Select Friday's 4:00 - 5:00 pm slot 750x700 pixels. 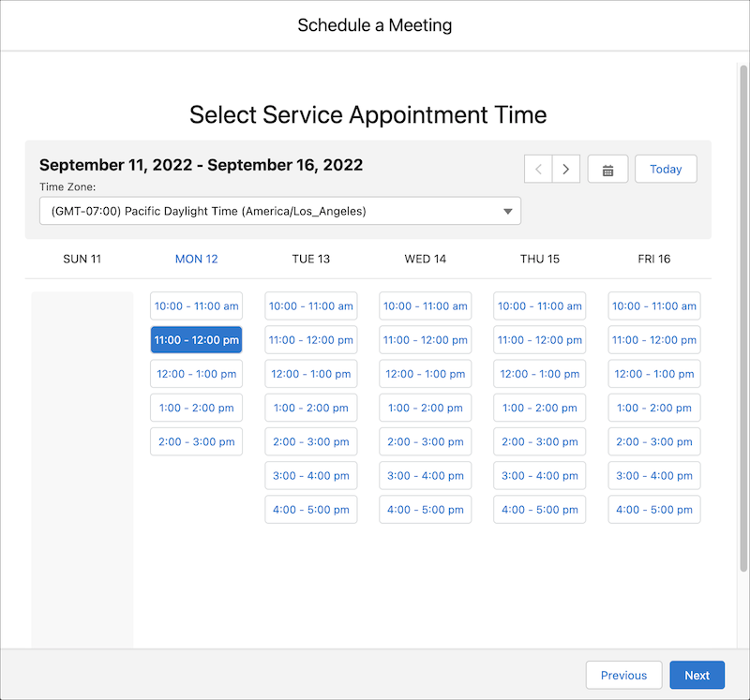(653, 509)
